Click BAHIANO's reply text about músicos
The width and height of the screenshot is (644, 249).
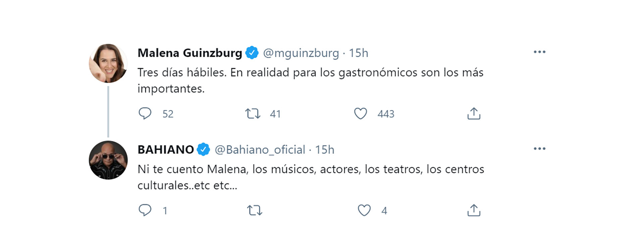pos(311,177)
